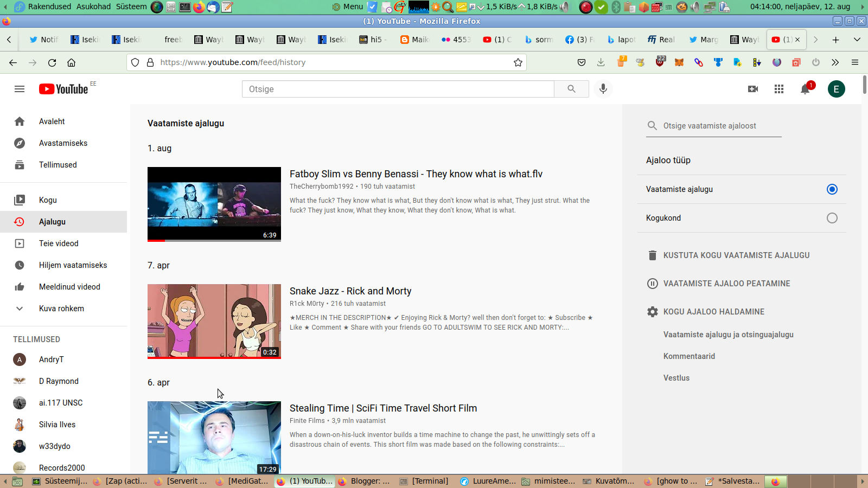Open the list all tabs dropdown
Image resolution: width=868 pixels, height=488 pixels.
[857, 40]
